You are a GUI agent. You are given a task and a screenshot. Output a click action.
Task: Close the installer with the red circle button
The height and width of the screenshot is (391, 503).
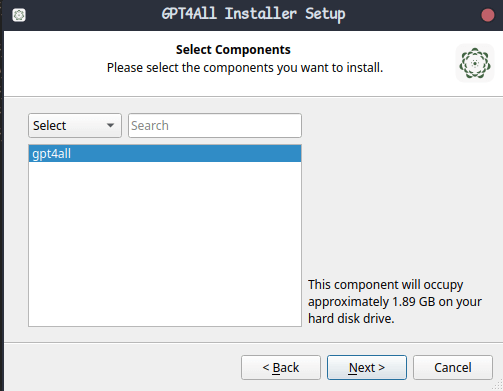coord(488,15)
